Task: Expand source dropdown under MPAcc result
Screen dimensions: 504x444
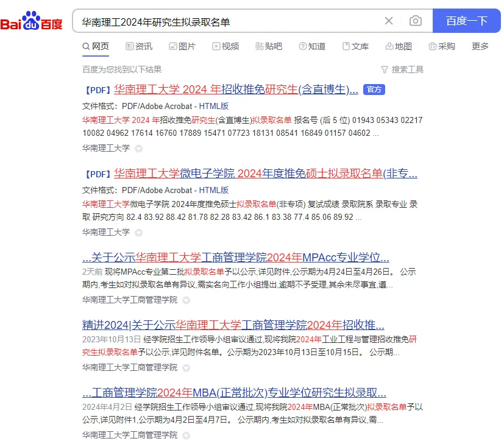Action: point(186,300)
